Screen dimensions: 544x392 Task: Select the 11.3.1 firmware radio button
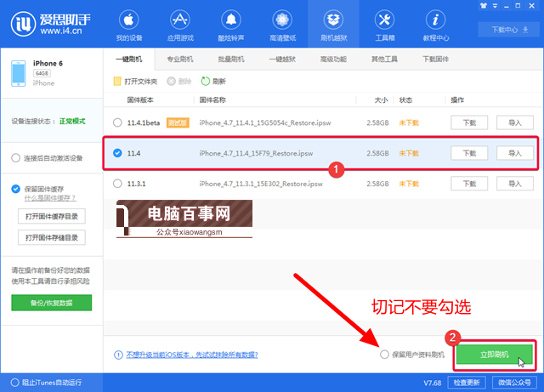coord(117,184)
